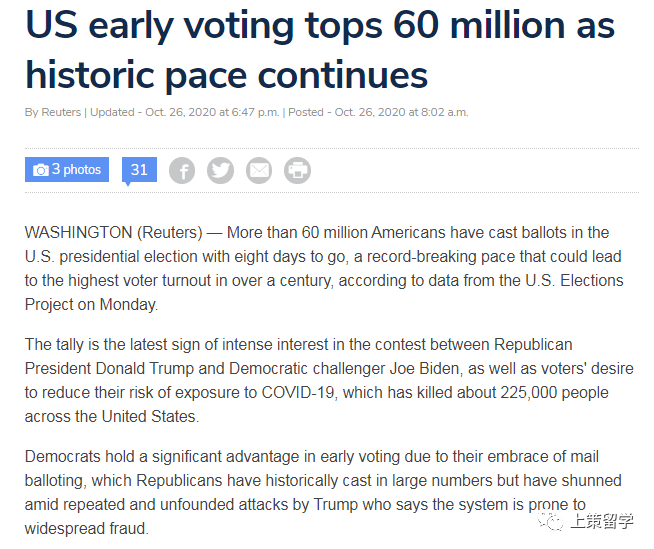
Task: Print the article using printer icon
Action: [297, 171]
